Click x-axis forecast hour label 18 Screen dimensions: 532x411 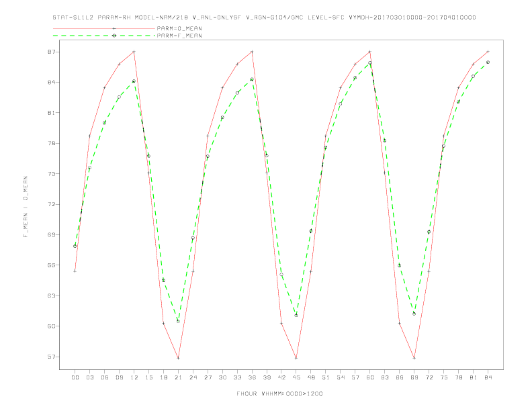163,377
